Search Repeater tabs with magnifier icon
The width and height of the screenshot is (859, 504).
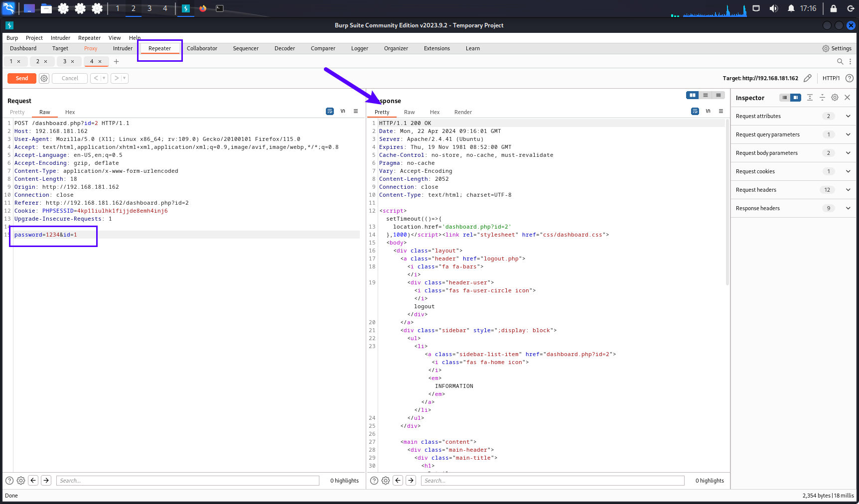click(x=840, y=61)
